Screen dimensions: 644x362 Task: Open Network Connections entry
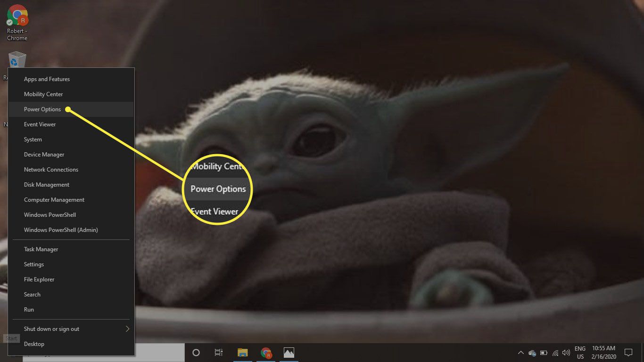point(71,170)
